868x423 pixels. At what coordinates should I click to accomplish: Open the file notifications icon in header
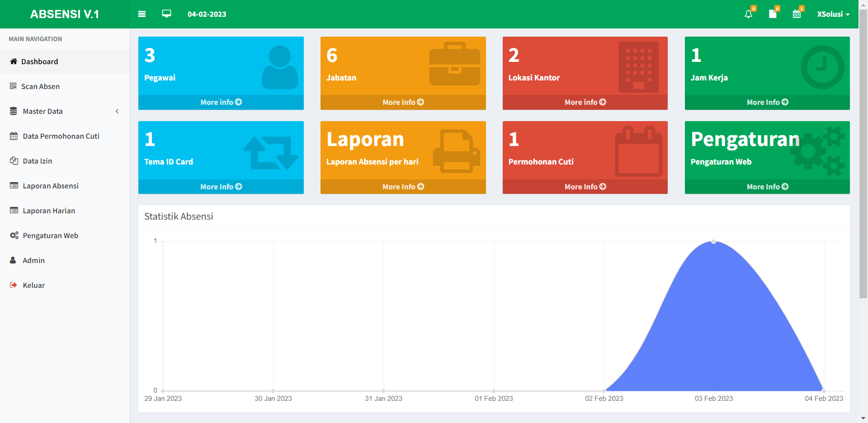click(773, 14)
